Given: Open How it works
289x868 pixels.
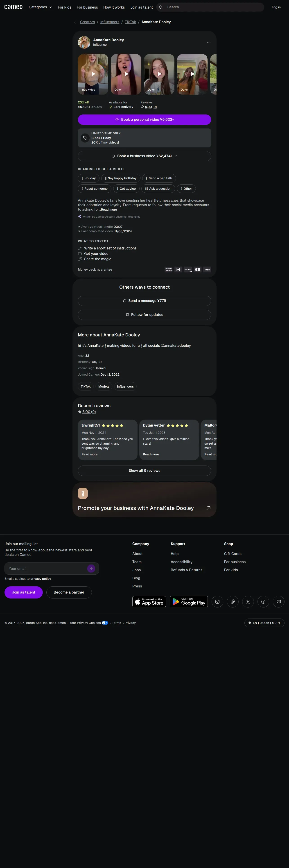Looking at the screenshot, I should [x=114, y=7].
